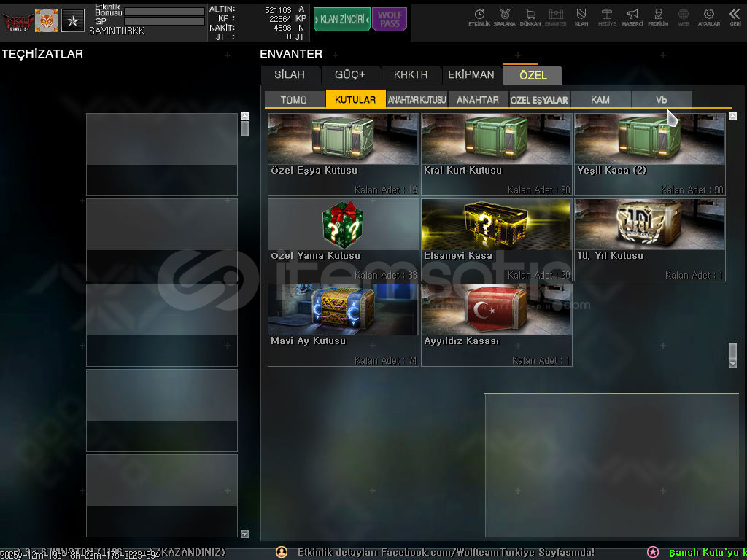Screen dimensions: 747x560
Task: Click the NAKİT value 4698
Action: click(282, 28)
